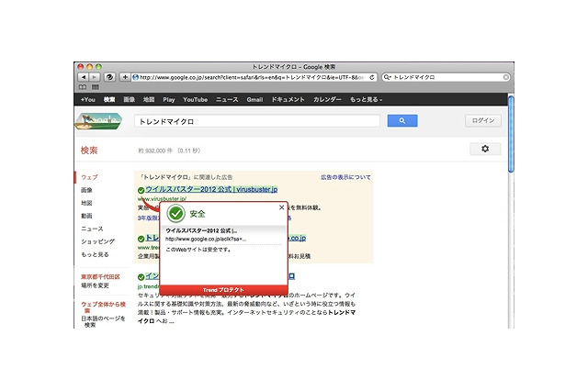
Task: Select 地図 in left sidebar
Action: click(86, 203)
